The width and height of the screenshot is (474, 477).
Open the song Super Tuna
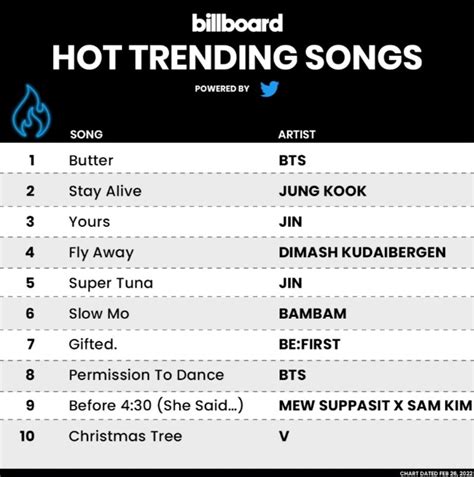111,283
